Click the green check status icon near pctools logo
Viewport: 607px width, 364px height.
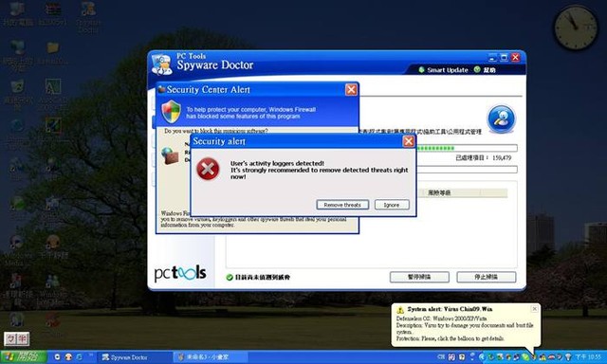[230, 278]
